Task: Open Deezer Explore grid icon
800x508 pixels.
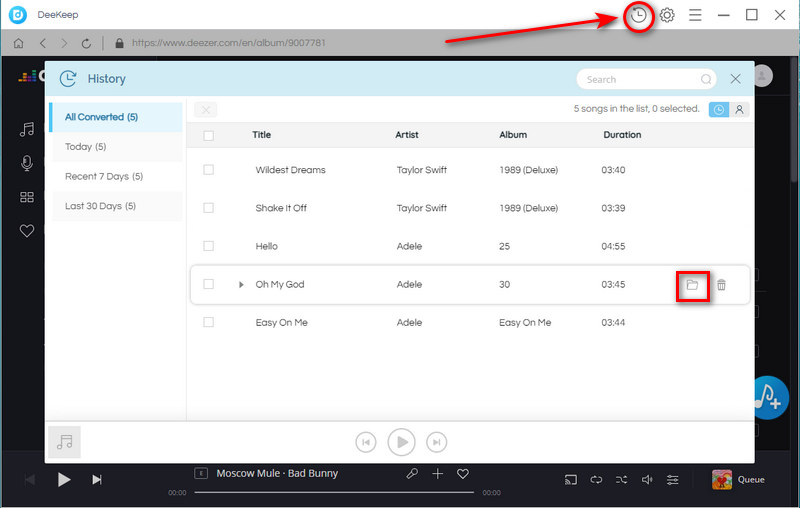Action: [27, 197]
